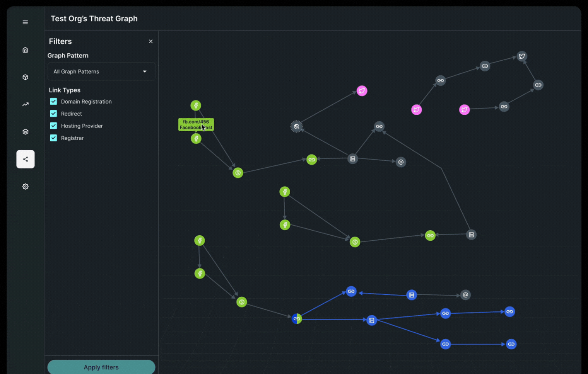Image resolution: width=588 pixels, height=374 pixels.
Task: Click the magnifier node with dotted outline
Action: pyautogui.click(x=296, y=126)
